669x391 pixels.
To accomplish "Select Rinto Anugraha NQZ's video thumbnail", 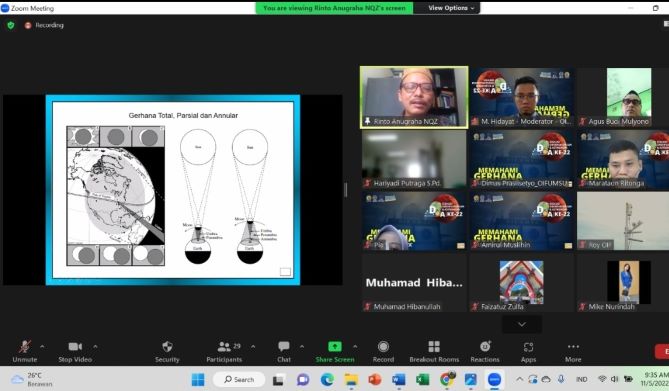I will click(x=414, y=97).
